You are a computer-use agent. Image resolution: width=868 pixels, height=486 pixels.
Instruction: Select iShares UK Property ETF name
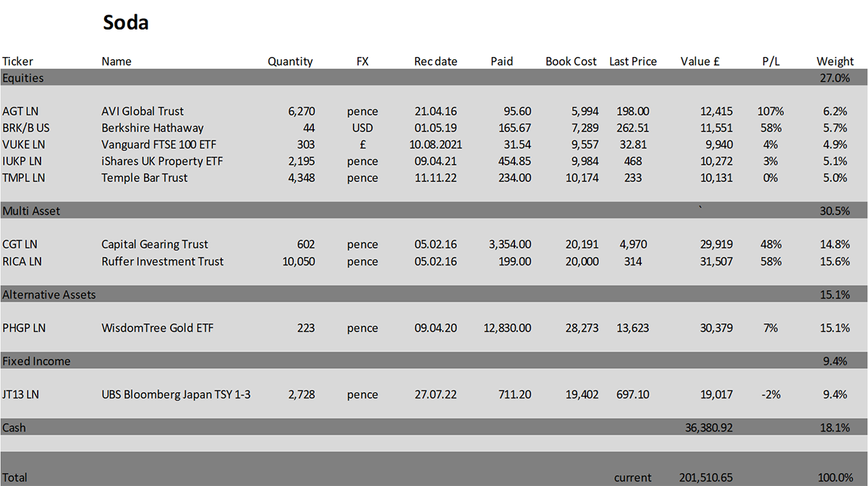pyautogui.click(x=163, y=161)
